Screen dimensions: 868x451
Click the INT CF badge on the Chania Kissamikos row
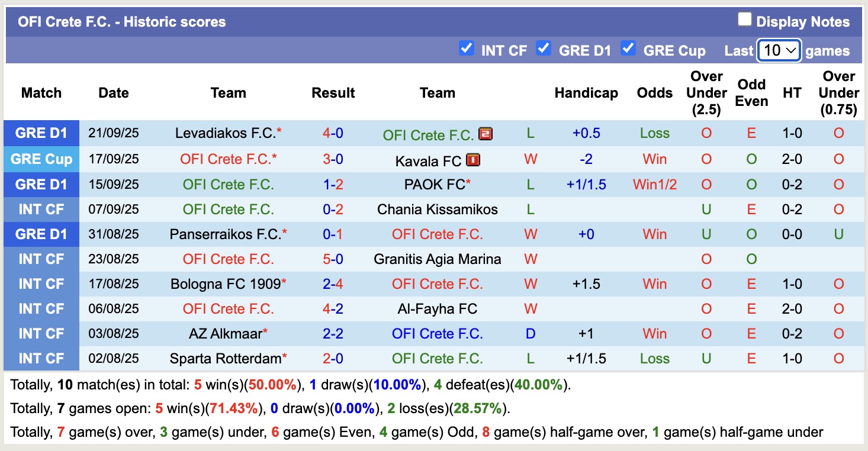click(x=41, y=209)
